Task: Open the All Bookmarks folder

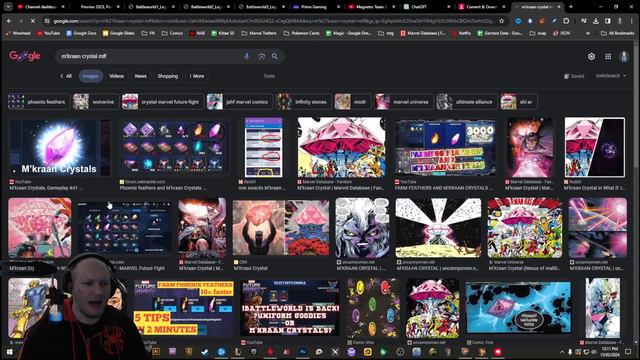Action: [618, 33]
